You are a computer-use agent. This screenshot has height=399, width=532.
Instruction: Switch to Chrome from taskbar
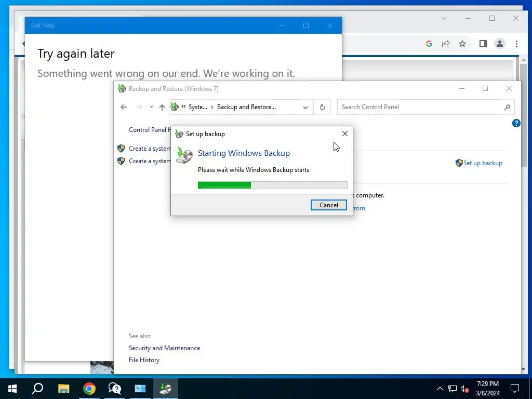coord(89,389)
